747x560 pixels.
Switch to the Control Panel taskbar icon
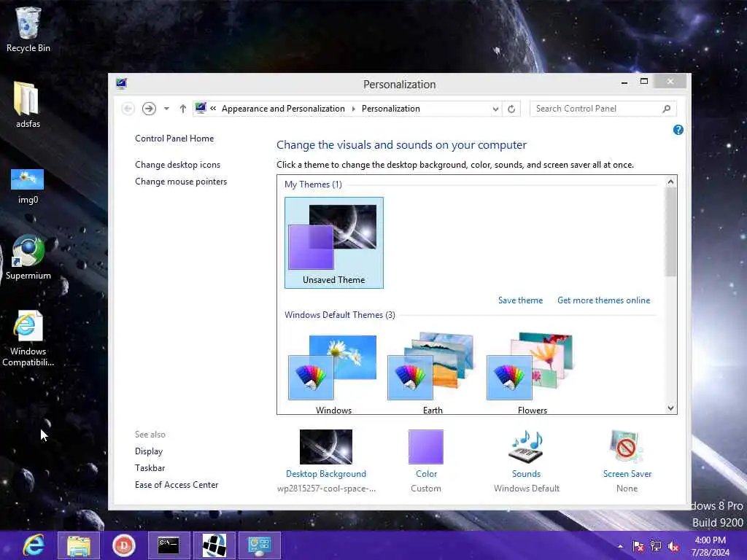(259, 545)
